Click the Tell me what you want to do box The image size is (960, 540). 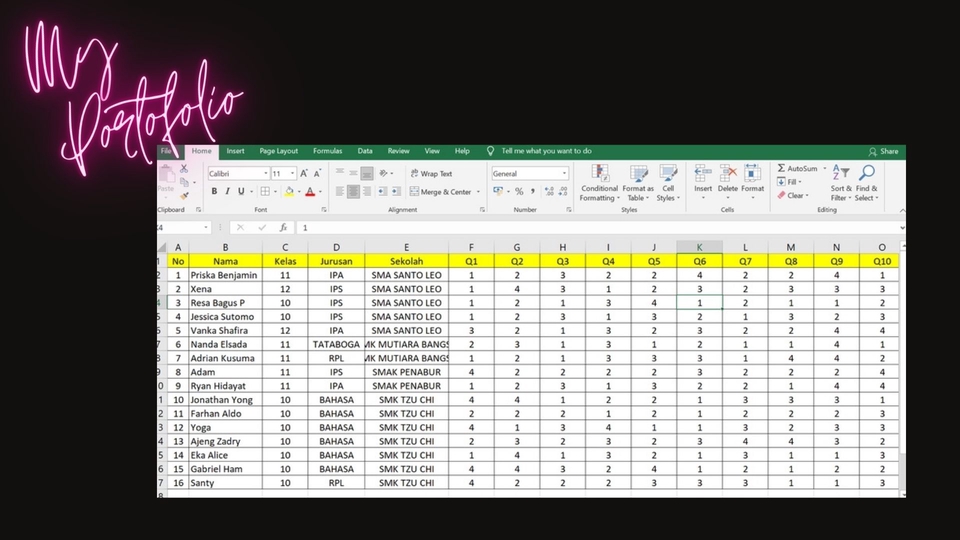(x=546, y=151)
